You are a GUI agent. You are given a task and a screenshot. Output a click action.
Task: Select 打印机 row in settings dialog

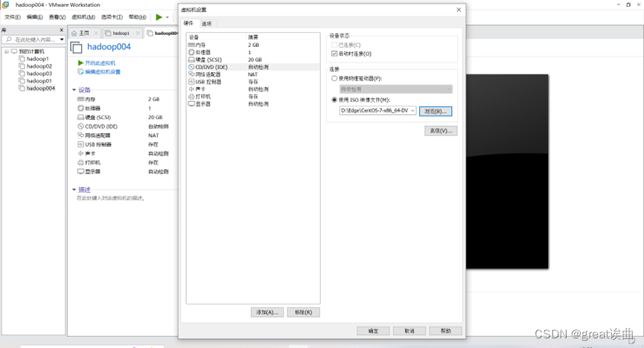253,97
